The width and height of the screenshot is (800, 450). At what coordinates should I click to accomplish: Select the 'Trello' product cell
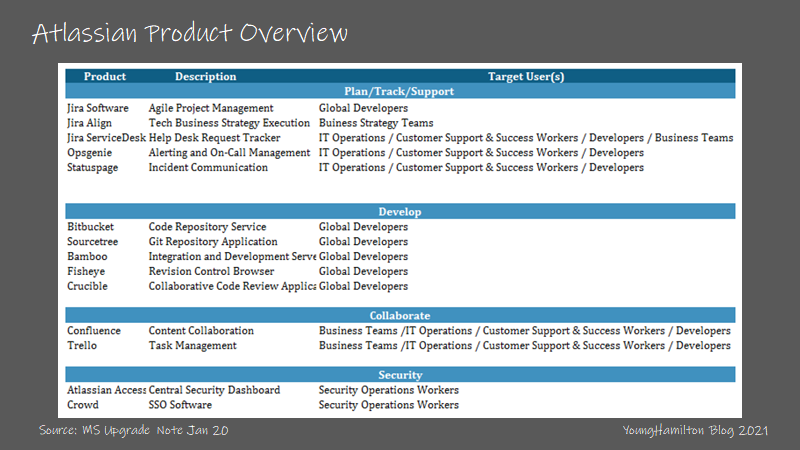[x=82, y=345]
